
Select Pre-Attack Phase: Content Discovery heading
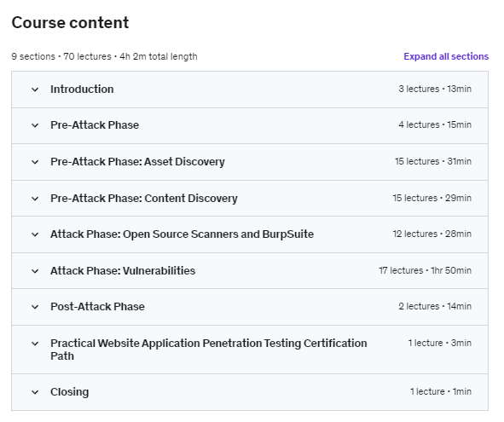(144, 199)
